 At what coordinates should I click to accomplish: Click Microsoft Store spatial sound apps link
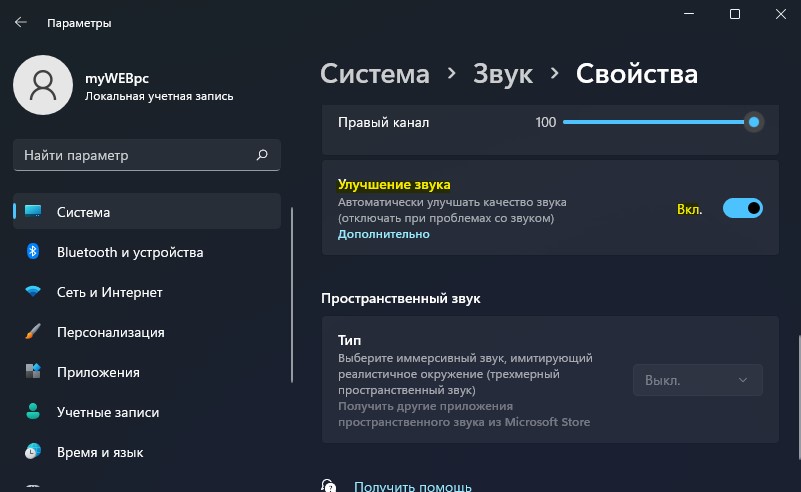464,414
